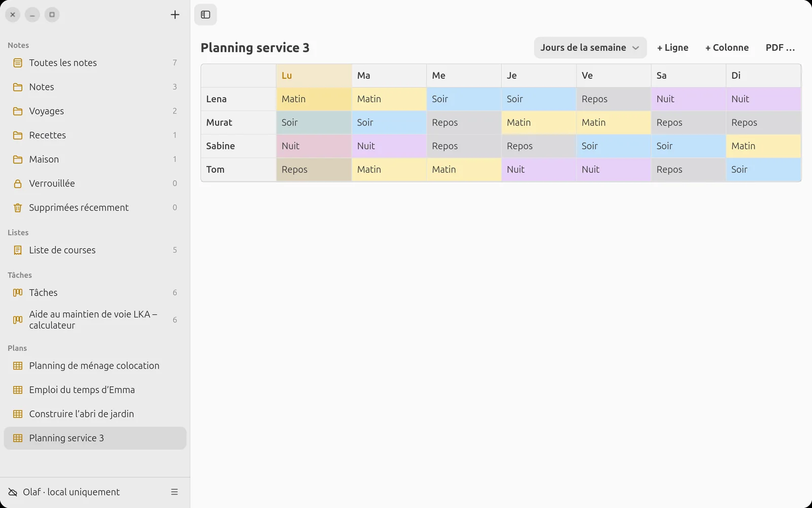The image size is (812, 508).
Task: Open the Notes folder in sidebar
Action: [95, 87]
